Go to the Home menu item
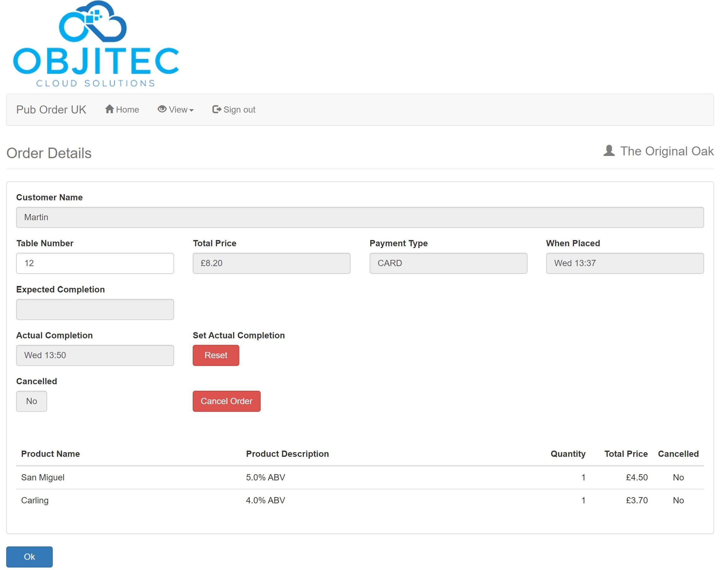 point(123,110)
